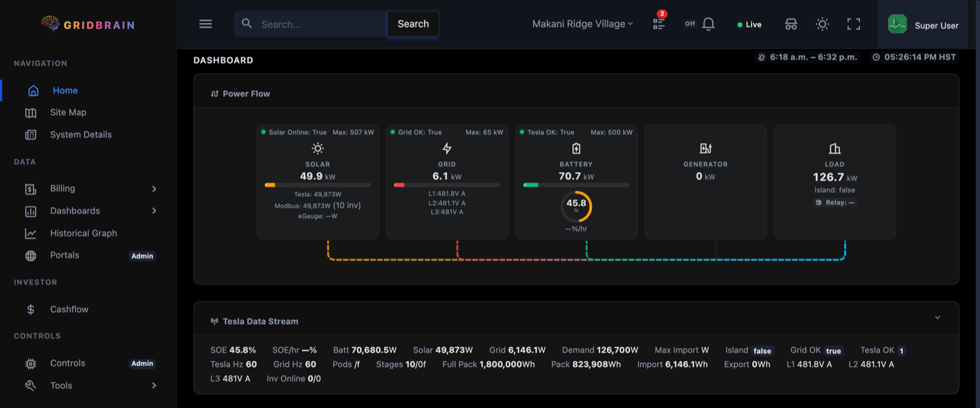Click the GridBrain logo
The image size is (980, 408).
click(88, 25)
